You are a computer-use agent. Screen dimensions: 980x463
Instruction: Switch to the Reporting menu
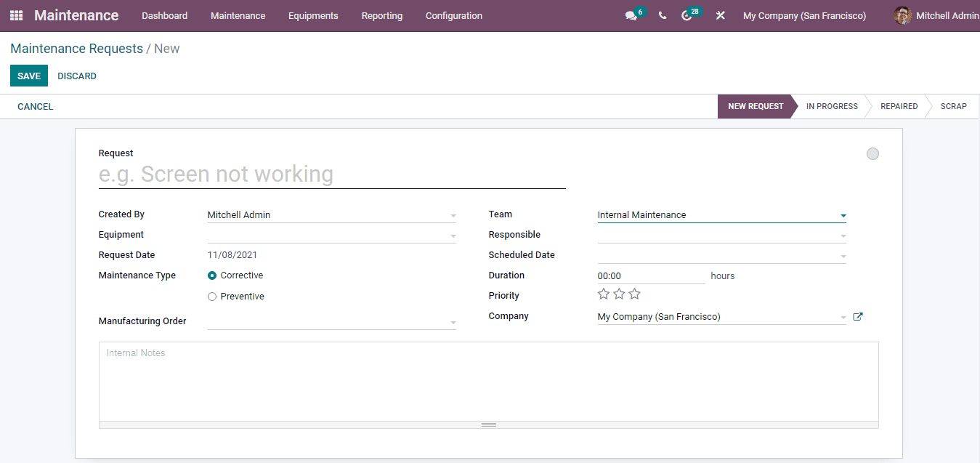coord(381,15)
